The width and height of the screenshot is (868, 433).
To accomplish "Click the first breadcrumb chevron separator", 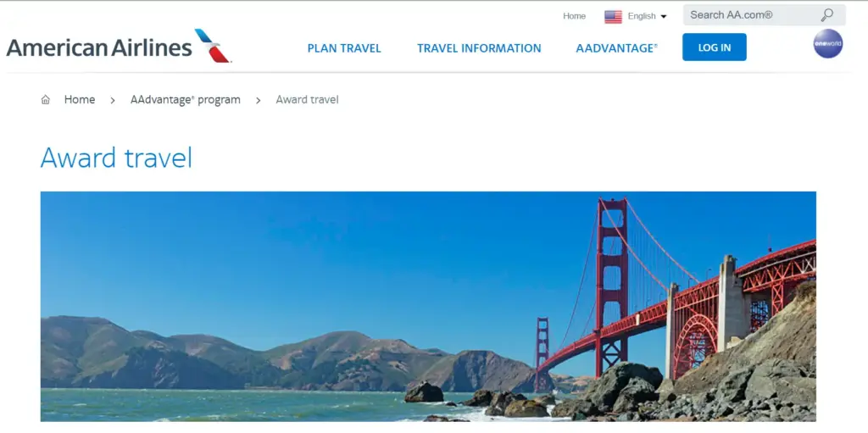I will pos(113,100).
